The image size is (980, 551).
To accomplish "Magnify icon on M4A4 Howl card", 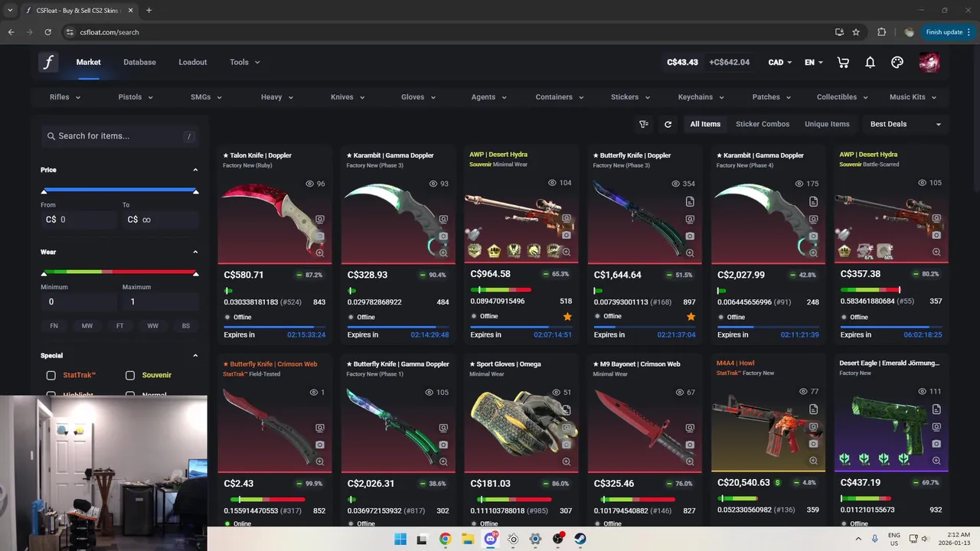I will 813,461.
